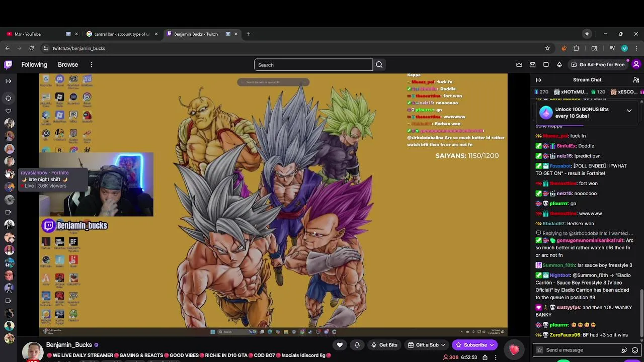Click the star icon in chat input
The image size is (644, 362).
[540, 350]
